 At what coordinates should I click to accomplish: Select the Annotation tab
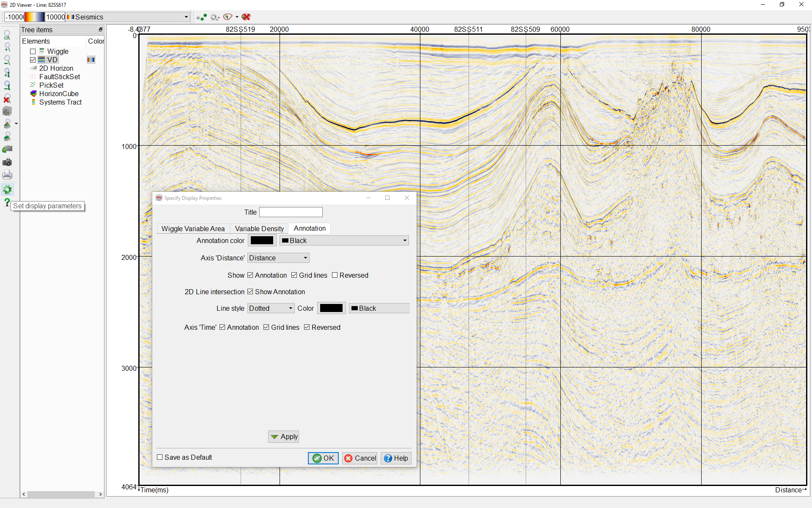coord(310,228)
